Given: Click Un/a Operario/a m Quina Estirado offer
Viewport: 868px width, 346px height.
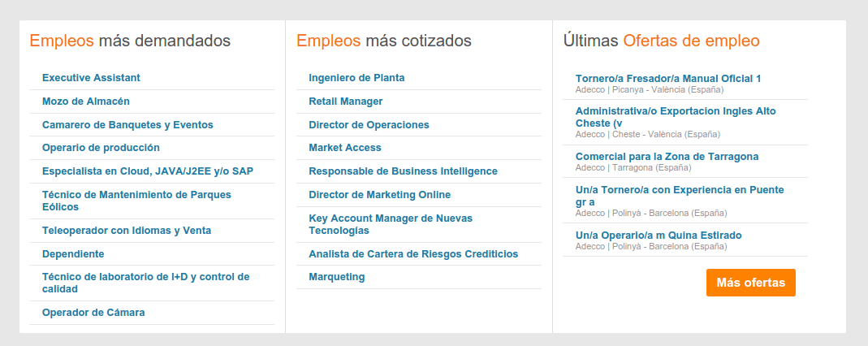Looking at the screenshot, I should coord(659,236).
